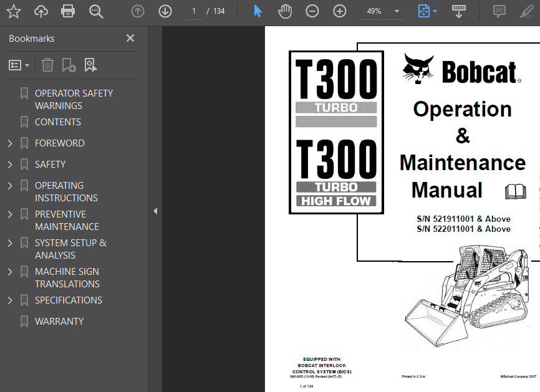
Task: Jump to the SAFETY bookmark
Action: [50, 165]
